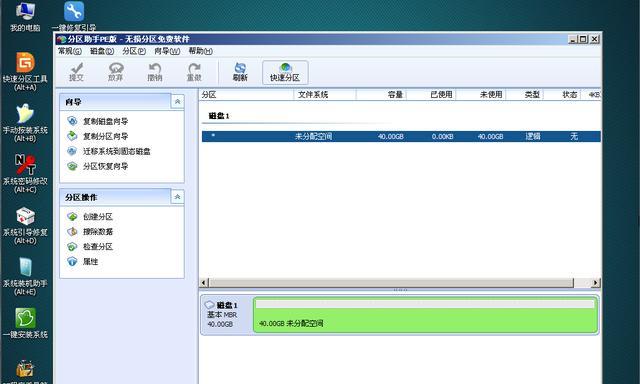This screenshot has height=384, width=640.
Task: Maximize the 分区助手 window
Action: tap(584, 39)
